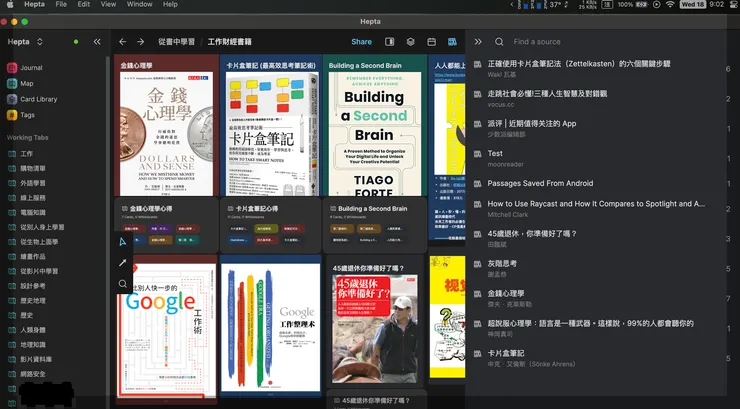The height and width of the screenshot is (409, 740).
Task: Toggle the right side panel layout icon
Action: (389, 42)
